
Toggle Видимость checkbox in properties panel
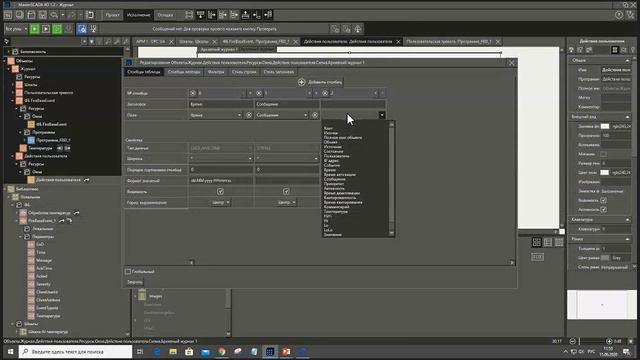(x=603, y=200)
